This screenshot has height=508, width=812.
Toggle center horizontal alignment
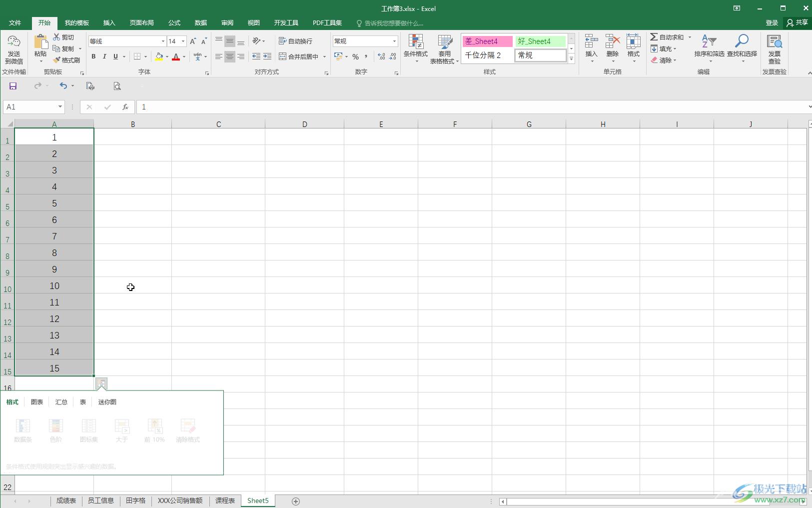(230, 56)
